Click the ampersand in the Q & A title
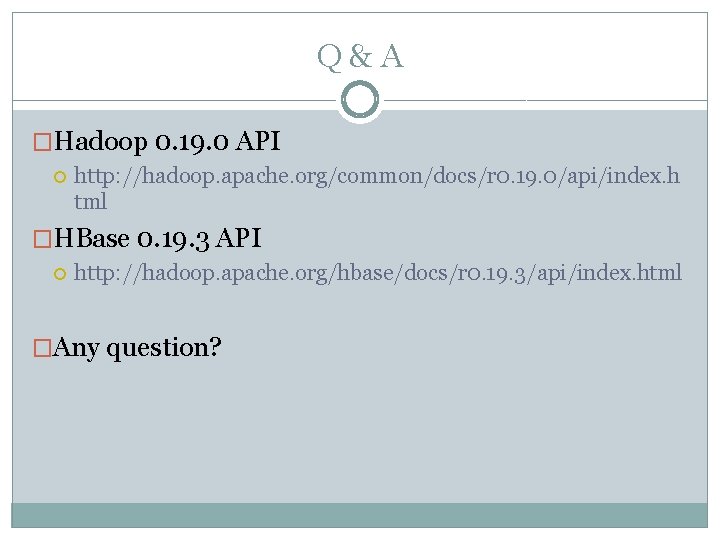 [360, 57]
